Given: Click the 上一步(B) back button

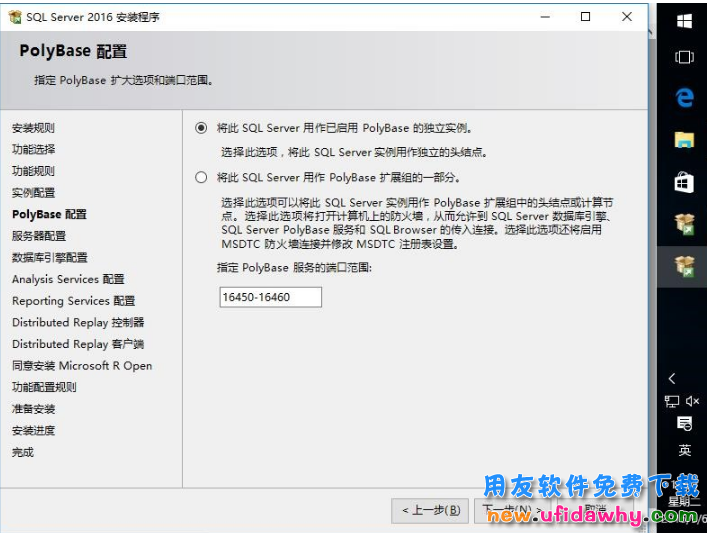Looking at the screenshot, I should pos(430,510).
